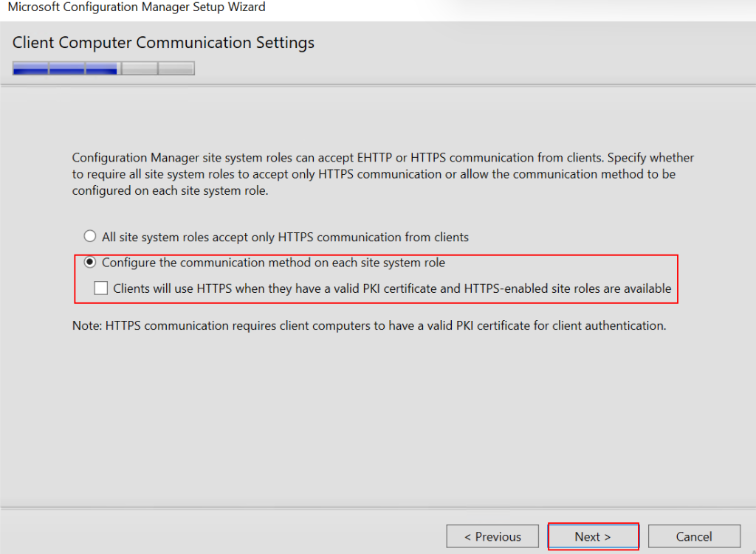The width and height of the screenshot is (756, 554).
Task: Go back with the Previous button
Action: [492, 536]
